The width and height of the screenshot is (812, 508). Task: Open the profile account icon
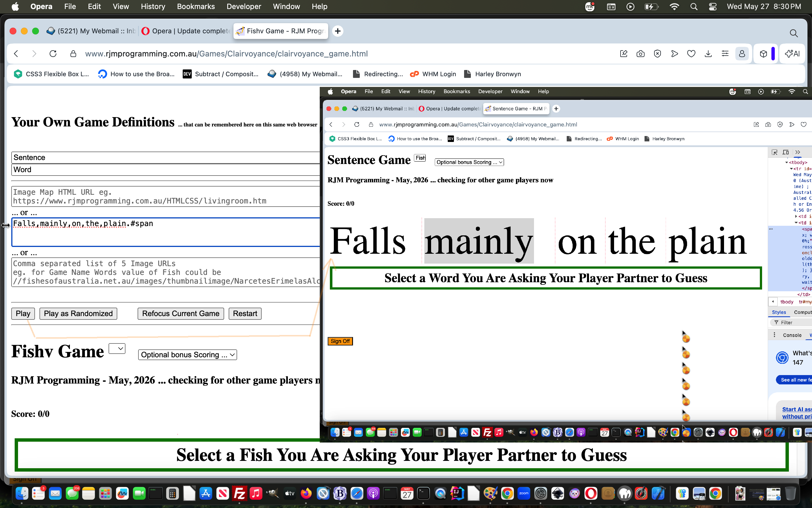pos(742,54)
